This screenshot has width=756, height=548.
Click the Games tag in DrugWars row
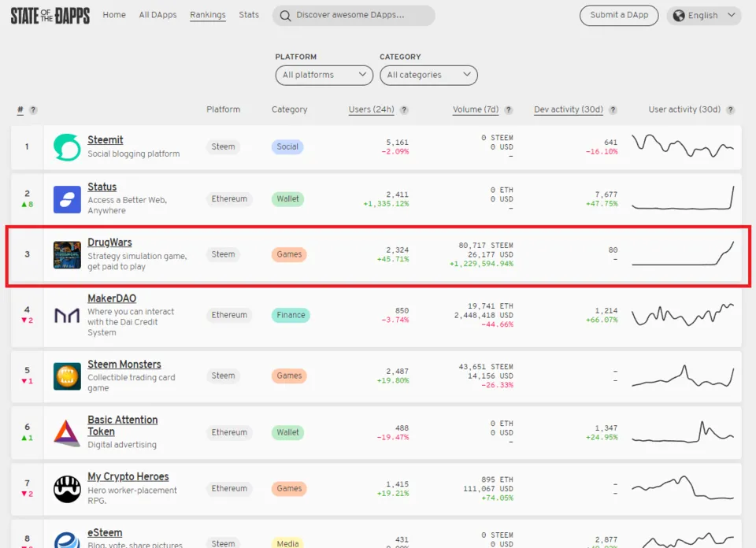coord(289,254)
